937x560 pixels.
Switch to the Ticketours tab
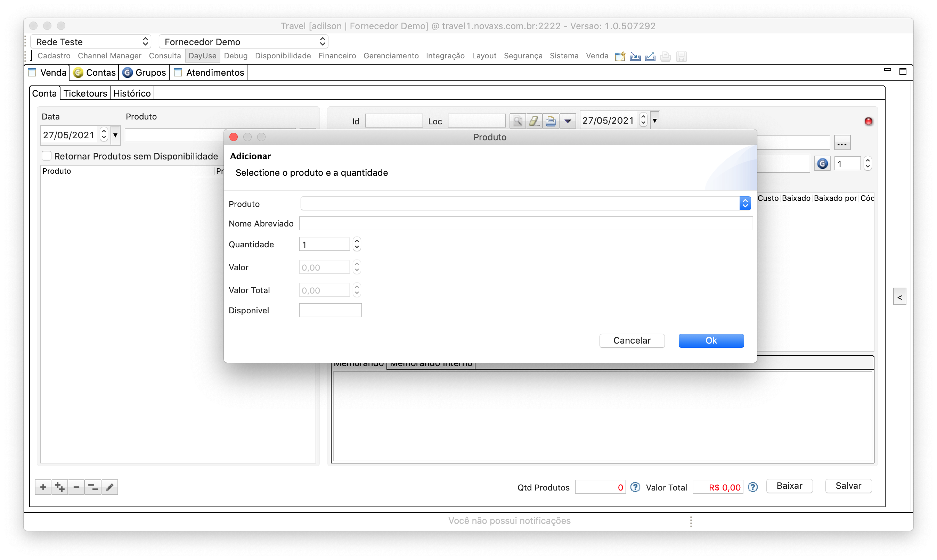pos(85,93)
